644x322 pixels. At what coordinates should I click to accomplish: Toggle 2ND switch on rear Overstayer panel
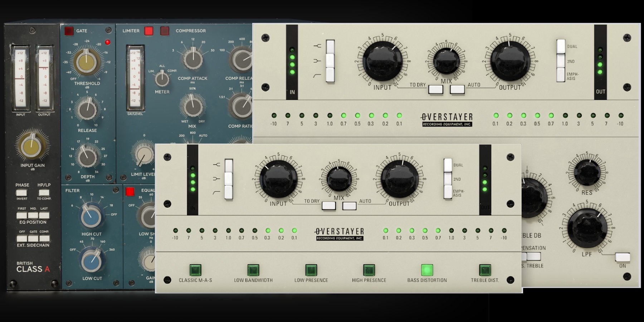[561, 61]
